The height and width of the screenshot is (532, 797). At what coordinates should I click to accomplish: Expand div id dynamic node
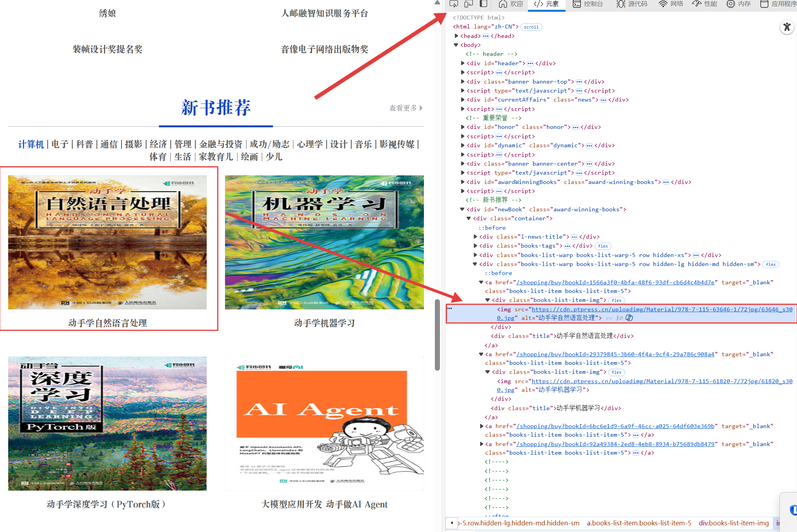click(x=463, y=145)
